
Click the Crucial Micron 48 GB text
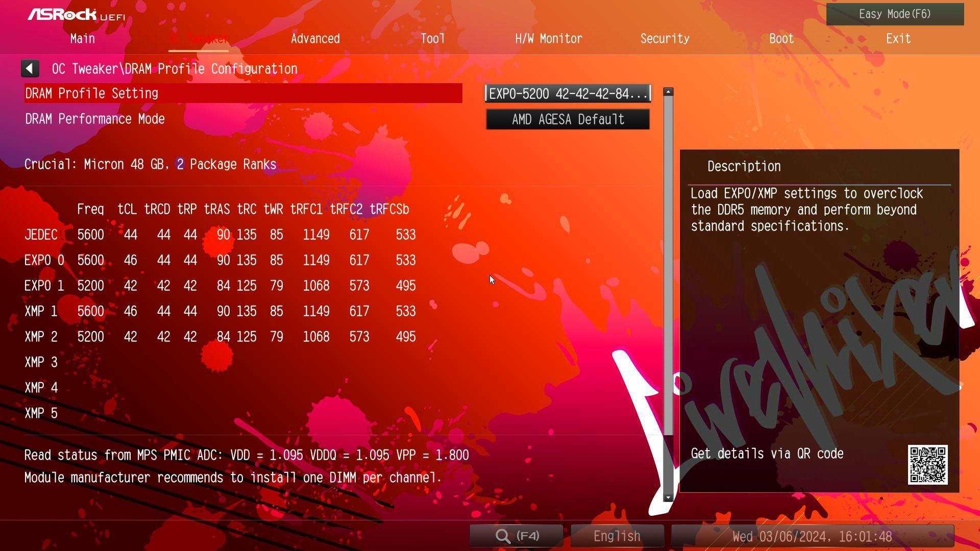(x=151, y=164)
